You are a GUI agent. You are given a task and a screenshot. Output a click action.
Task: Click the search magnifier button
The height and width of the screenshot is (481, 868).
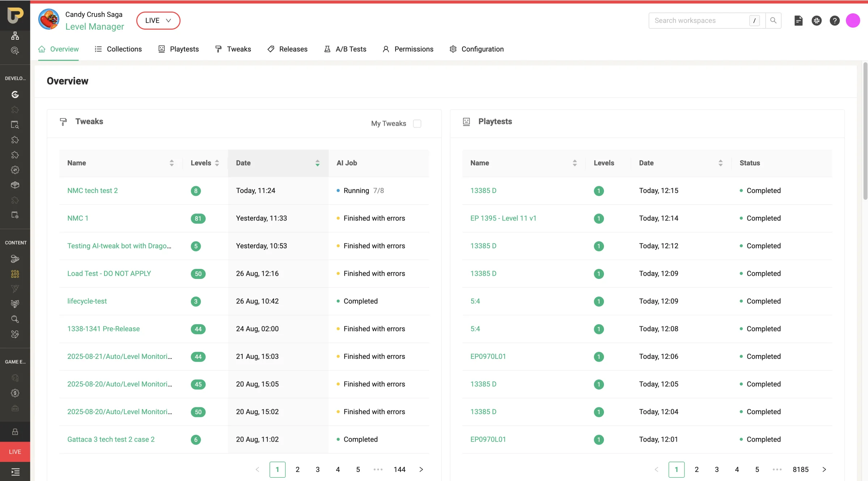click(x=773, y=21)
